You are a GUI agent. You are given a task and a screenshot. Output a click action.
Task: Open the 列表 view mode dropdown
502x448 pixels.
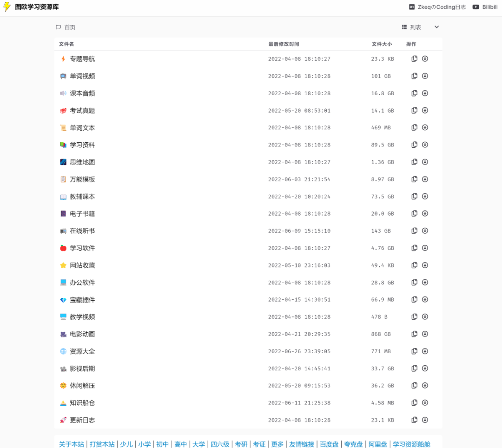coord(420,27)
